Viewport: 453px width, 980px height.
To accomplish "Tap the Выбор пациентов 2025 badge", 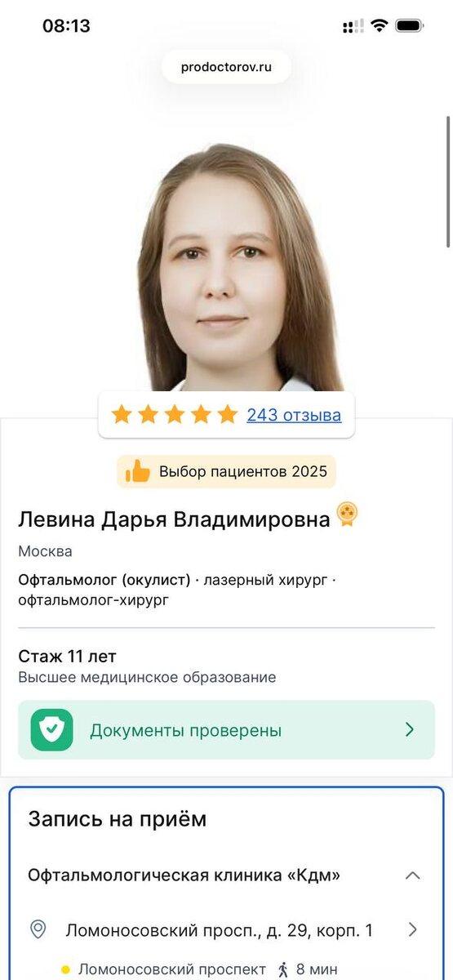I will [x=226, y=471].
